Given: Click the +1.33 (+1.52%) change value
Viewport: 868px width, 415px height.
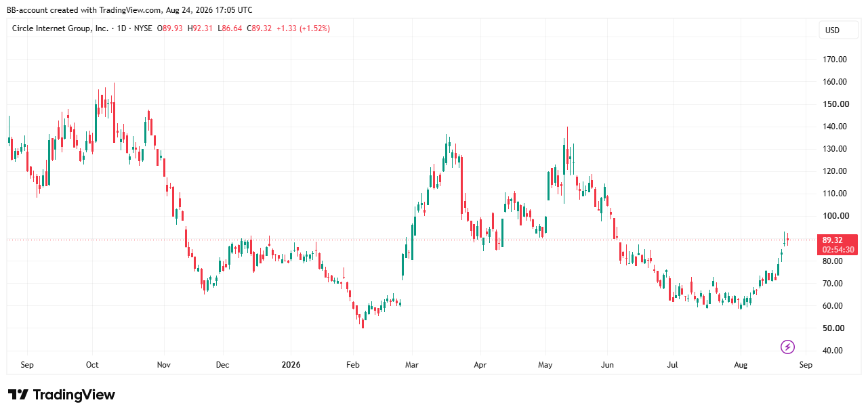Looking at the screenshot, I should (x=302, y=28).
